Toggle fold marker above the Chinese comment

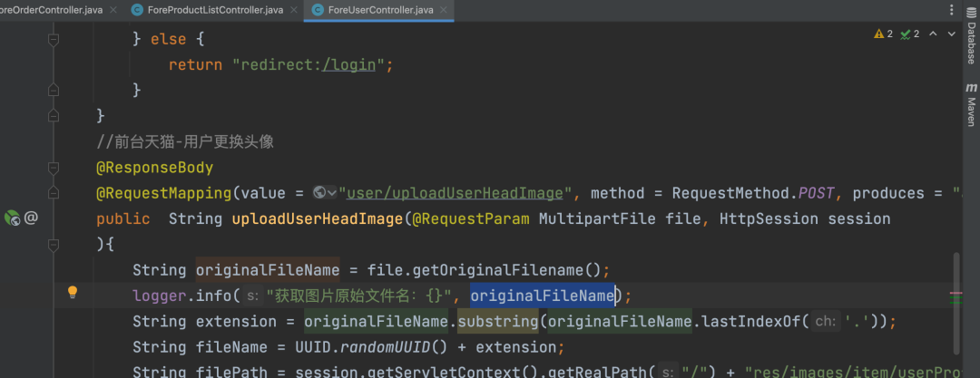pyautogui.click(x=54, y=116)
